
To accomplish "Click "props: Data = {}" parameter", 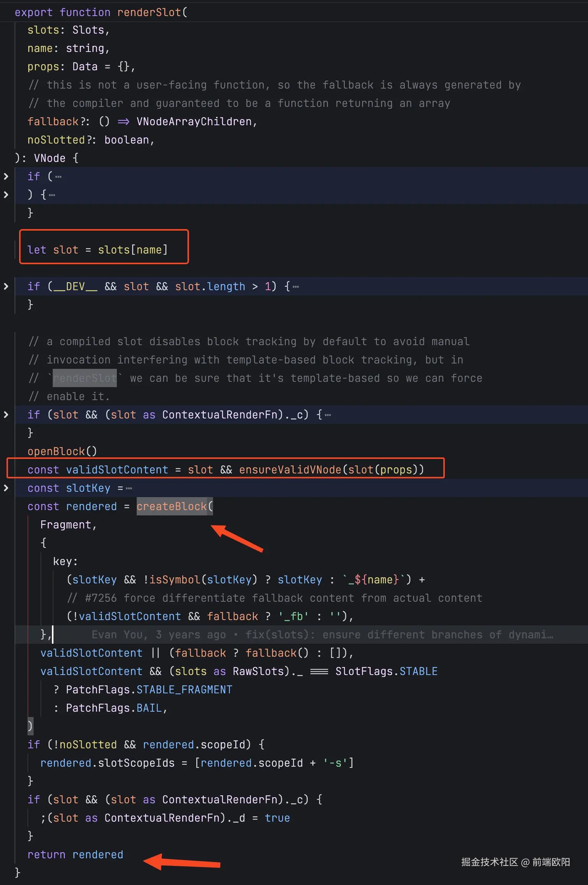I will 78,66.
